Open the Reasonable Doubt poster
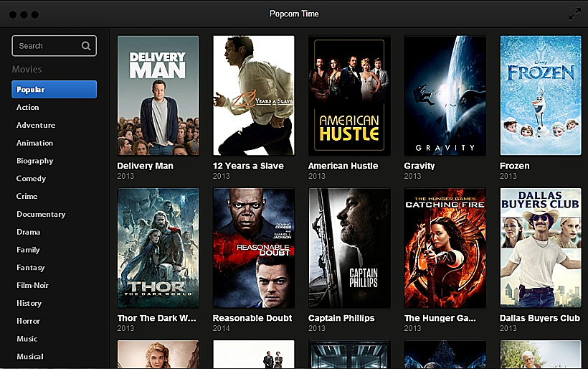Image resolution: width=588 pixels, height=369 pixels. 253,248
